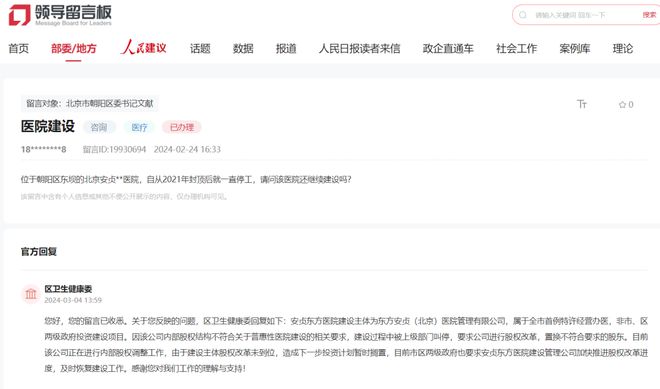Click the 官方回复 heading
The image size is (660, 389).
click(39, 252)
